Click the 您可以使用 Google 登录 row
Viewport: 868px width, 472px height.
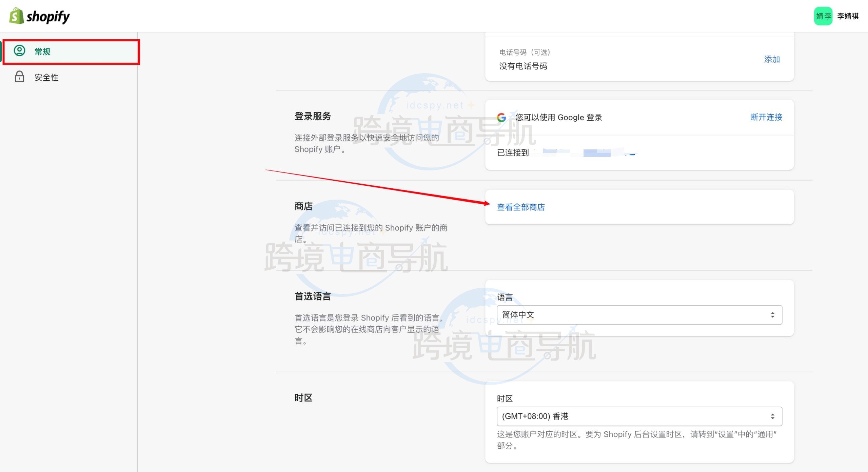pos(558,118)
